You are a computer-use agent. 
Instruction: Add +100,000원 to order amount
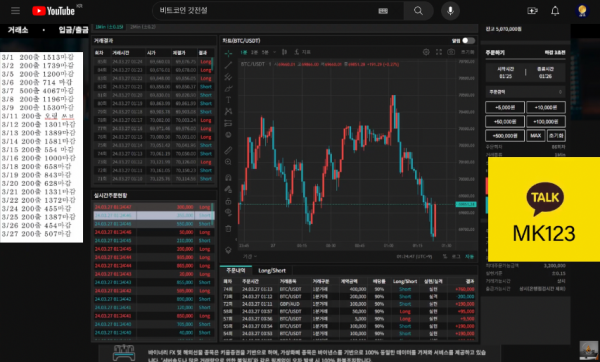pyautogui.click(x=546, y=122)
